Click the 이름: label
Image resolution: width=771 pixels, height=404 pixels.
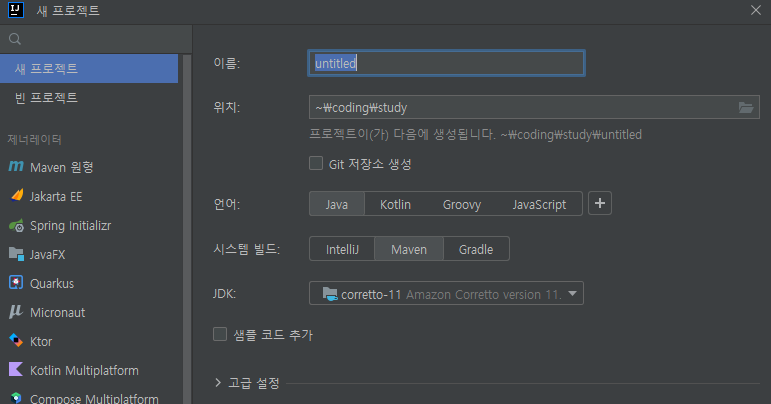coord(227,63)
